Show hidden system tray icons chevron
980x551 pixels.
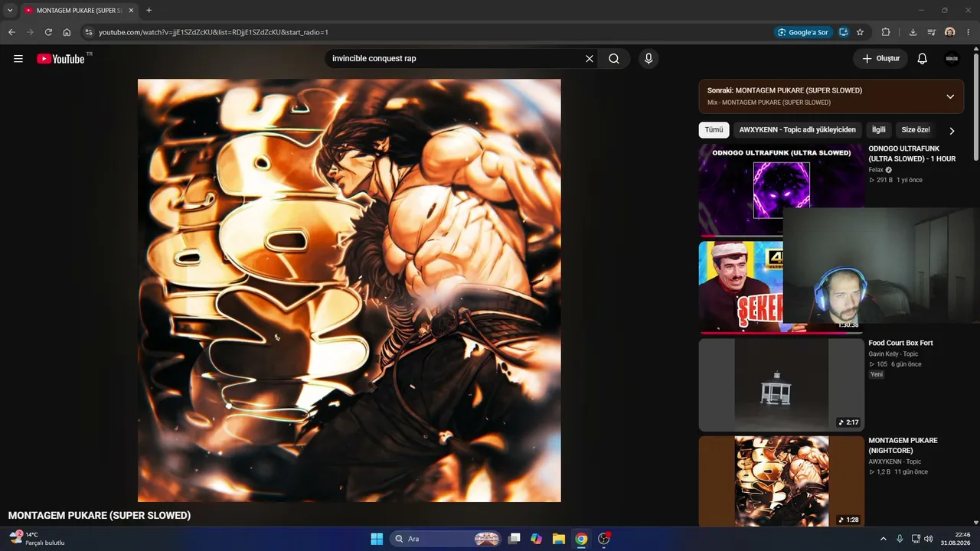click(883, 539)
